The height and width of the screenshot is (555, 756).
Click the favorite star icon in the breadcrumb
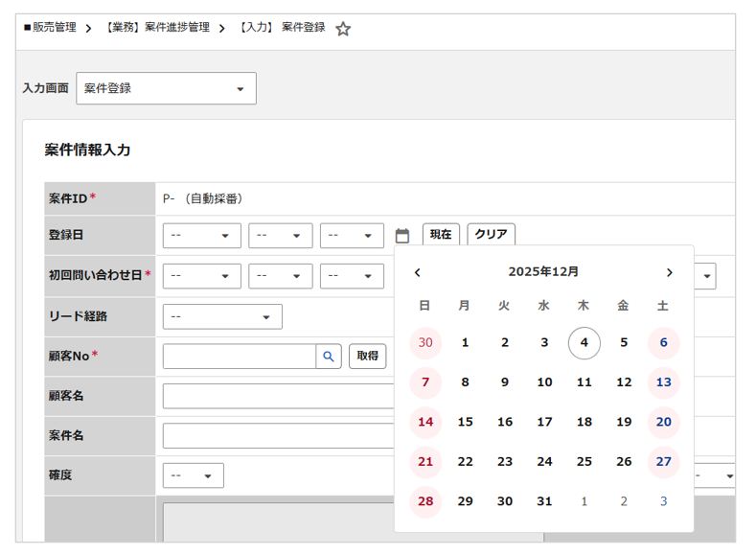[343, 29]
